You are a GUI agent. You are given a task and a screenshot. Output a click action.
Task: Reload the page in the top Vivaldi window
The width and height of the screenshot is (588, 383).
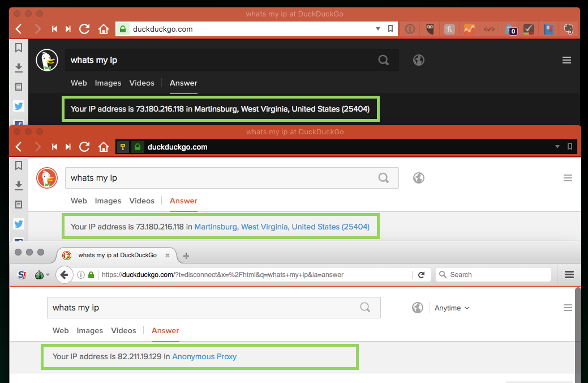point(84,29)
